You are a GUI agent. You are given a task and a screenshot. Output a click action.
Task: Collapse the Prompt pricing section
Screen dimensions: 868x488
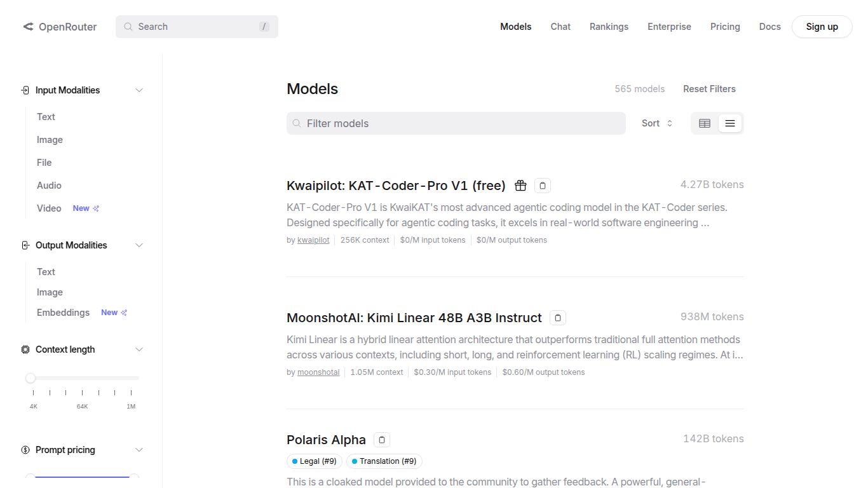pyautogui.click(x=139, y=449)
